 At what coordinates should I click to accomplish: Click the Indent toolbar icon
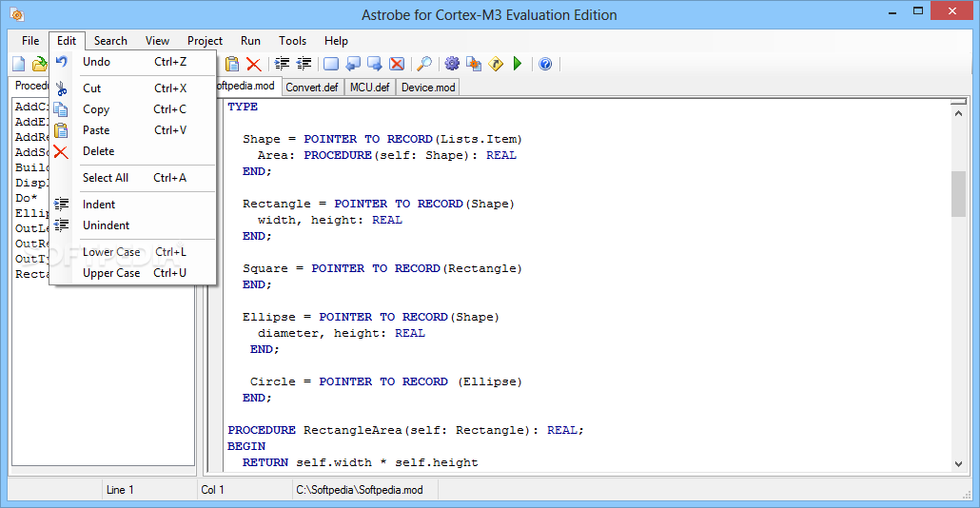(282, 64)
